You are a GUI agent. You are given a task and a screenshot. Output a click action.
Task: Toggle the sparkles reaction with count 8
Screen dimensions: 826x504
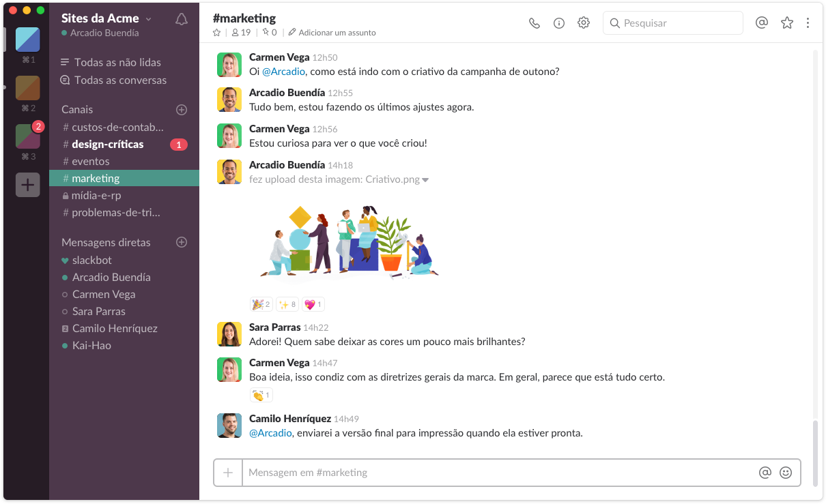pos(287,304)
